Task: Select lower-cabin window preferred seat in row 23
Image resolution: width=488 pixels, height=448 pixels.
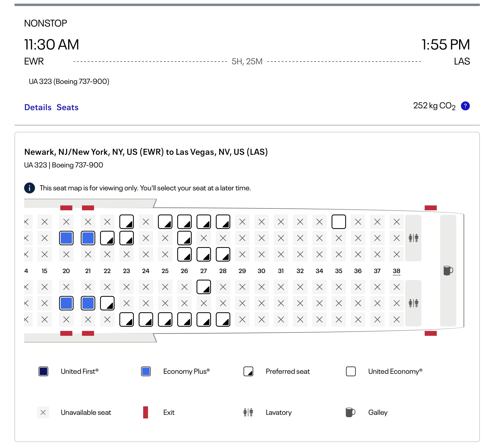Action: pyautogui.click(x=127, y=319)
